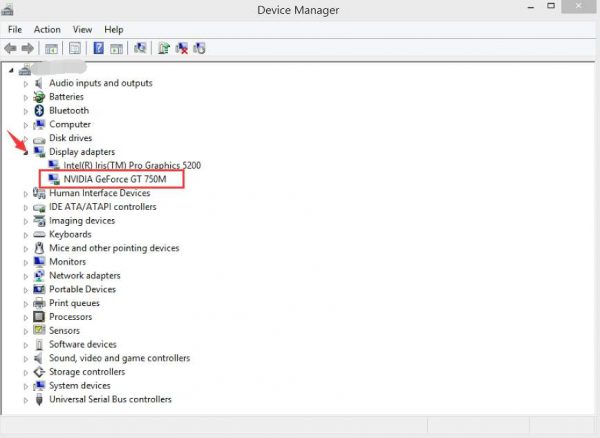
Task: Click the blue Help question mark icon
Action: tap(98, 48)
